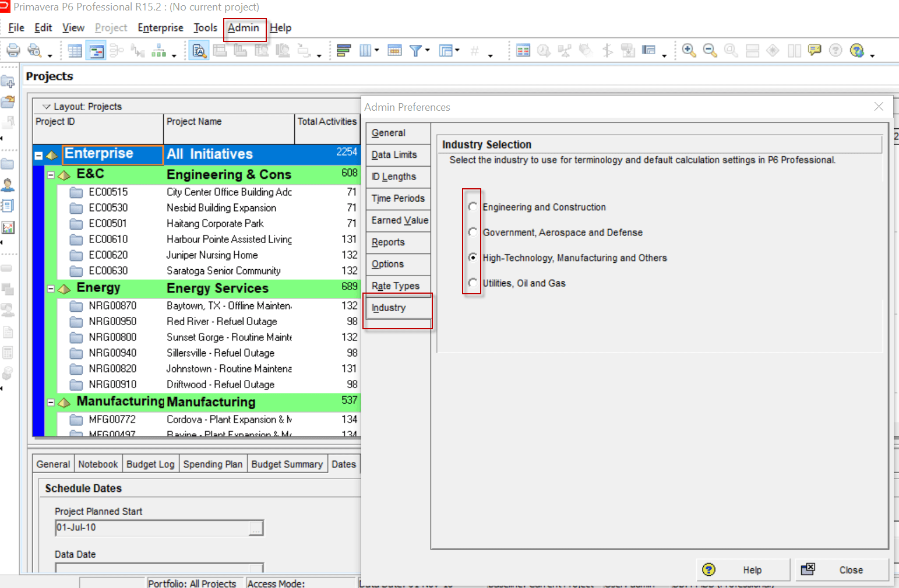Image resolution: width=899 pixels, height=588 pixels.
Task: Open the Budget Summary details tab
Action: [287, 464]
